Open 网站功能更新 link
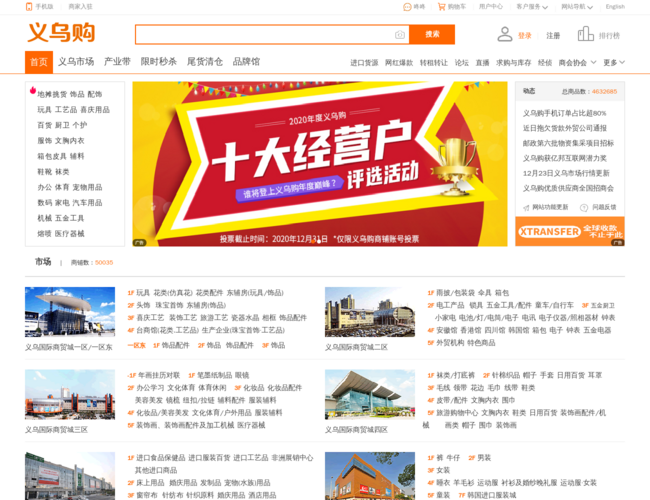The width and height of the screenshot is (650, 500). [x=550, y=207]
